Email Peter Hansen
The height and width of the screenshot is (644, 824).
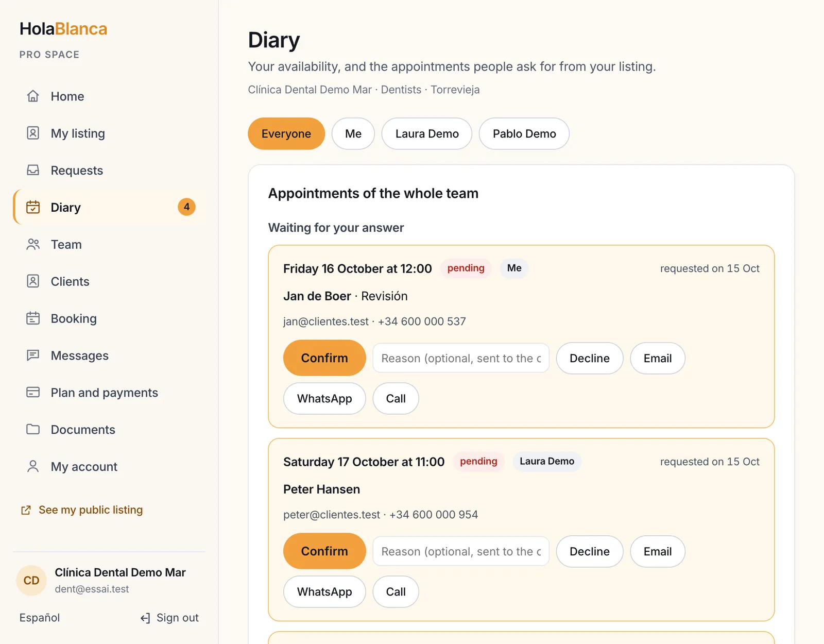pyautogui.click(x=658, y=551)
